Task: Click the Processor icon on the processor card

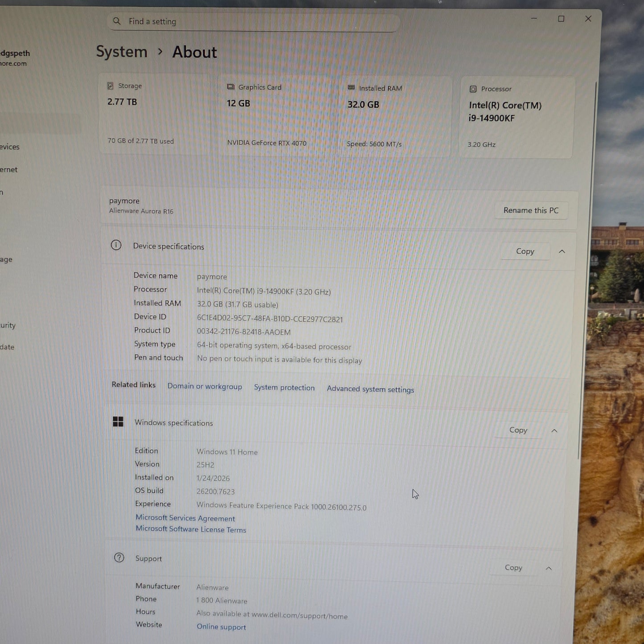Action: click(473, 89)
